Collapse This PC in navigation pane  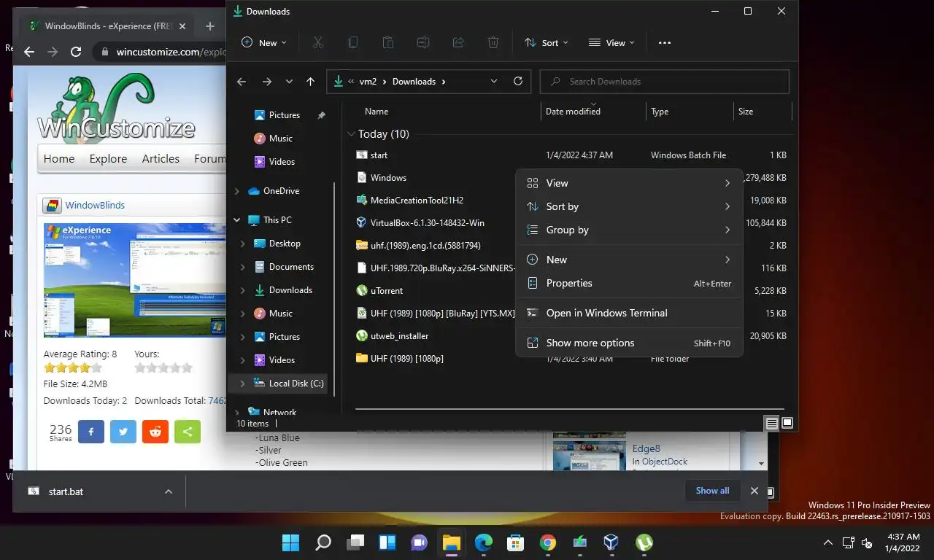(x=236, y=220)
